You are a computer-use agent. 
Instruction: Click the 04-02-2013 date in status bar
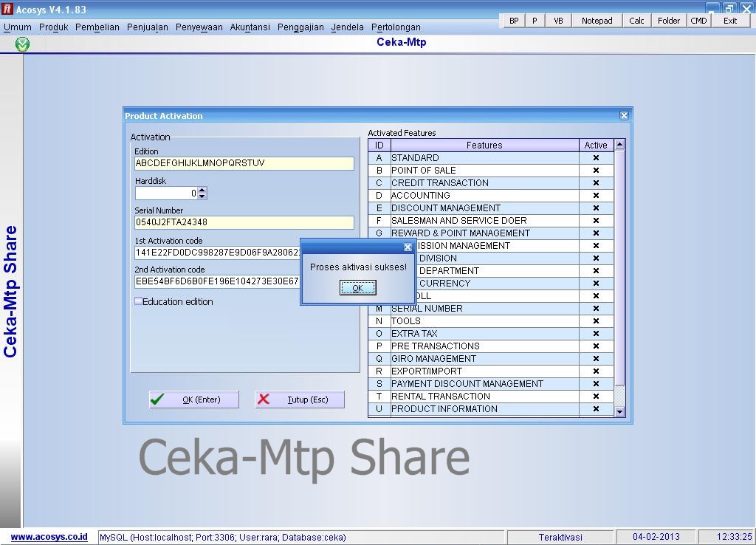pos(656,537)
